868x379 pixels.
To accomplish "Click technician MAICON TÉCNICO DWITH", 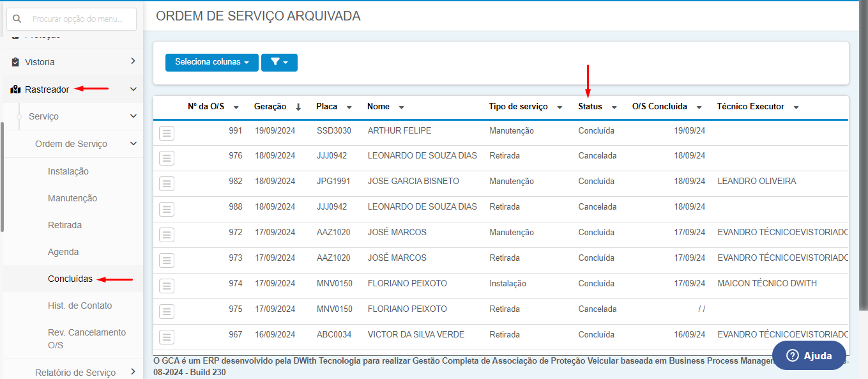I will pos(767,284).
